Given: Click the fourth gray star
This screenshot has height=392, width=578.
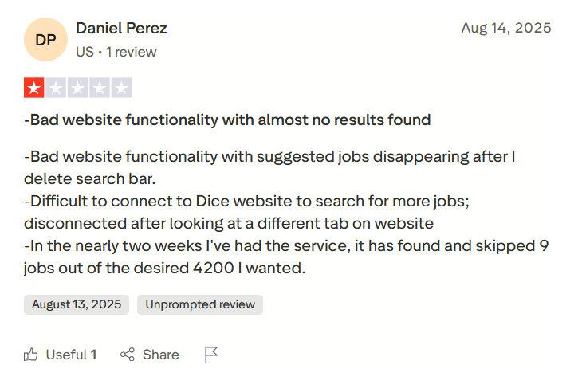Looking at the screenshot, I should [x=99, y=88].
